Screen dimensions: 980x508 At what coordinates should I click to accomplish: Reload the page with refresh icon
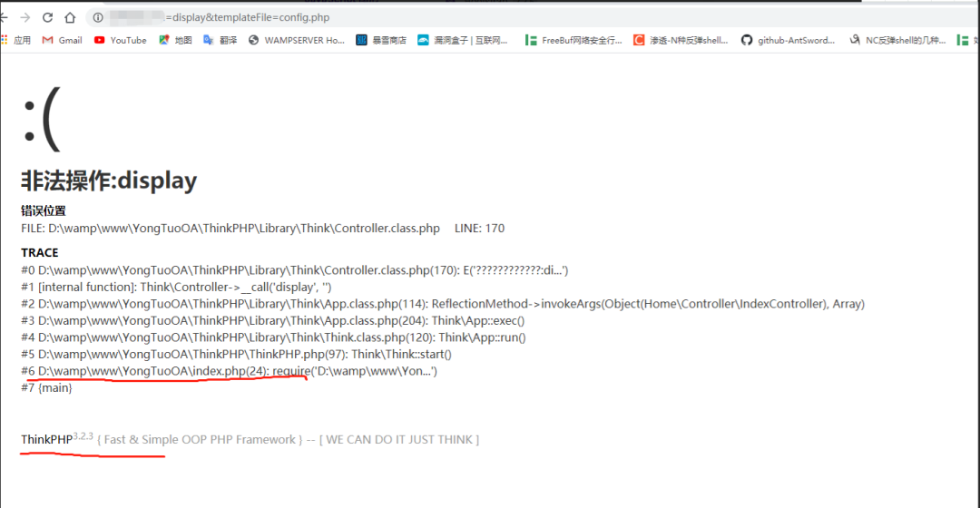pyautogui.click(x=47, y=17)
